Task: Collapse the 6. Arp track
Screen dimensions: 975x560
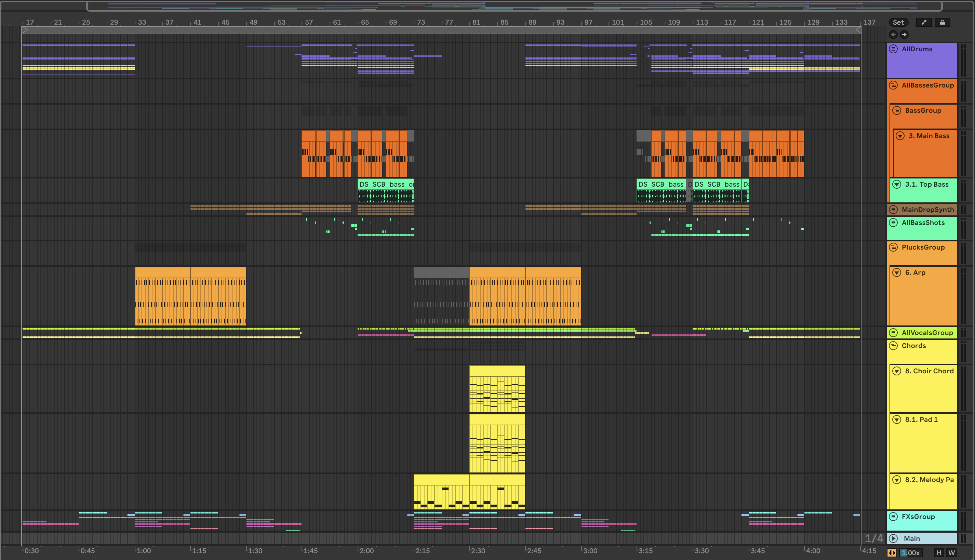Action: click(x=896, y=273)
